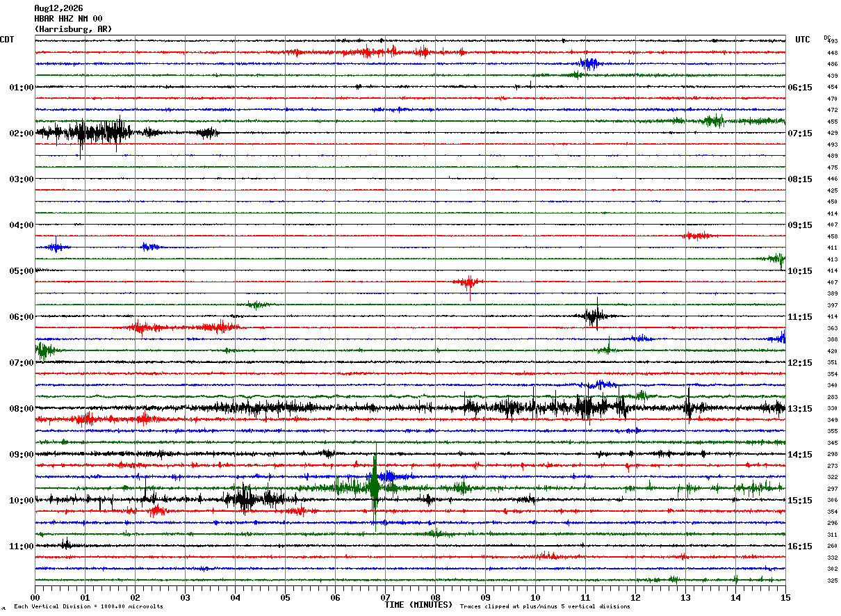
Task: Click the Aug12,2026 date header
Action: [x=58, y=8]
